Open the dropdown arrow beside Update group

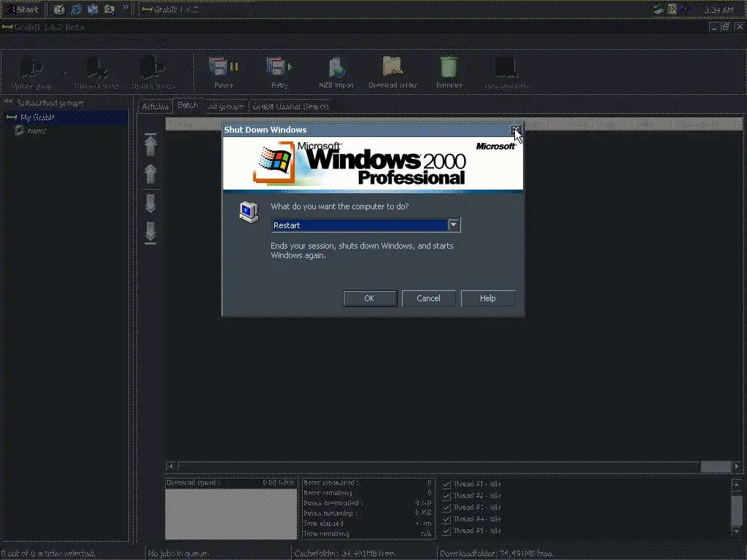[x=65, y=72]
